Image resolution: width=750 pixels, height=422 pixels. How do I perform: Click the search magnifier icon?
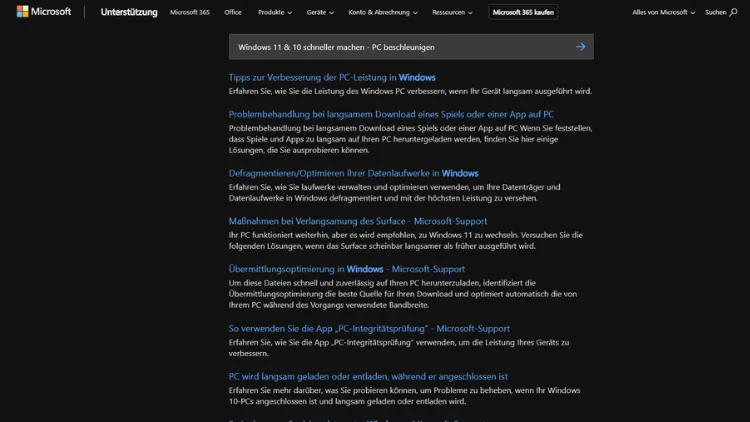coord(733,12)
